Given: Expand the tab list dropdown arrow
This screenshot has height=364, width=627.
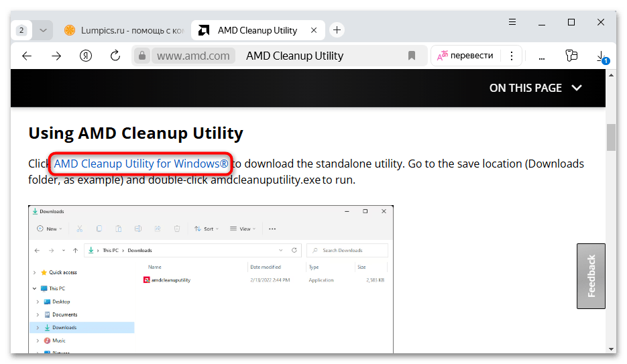Looking at the screenshot, I should [x=43, y=30].
